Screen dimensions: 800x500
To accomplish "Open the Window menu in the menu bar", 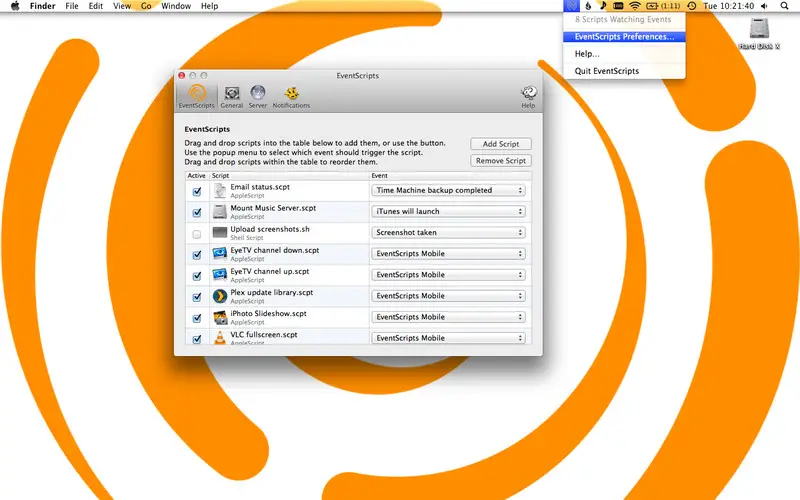I will 176,6.
